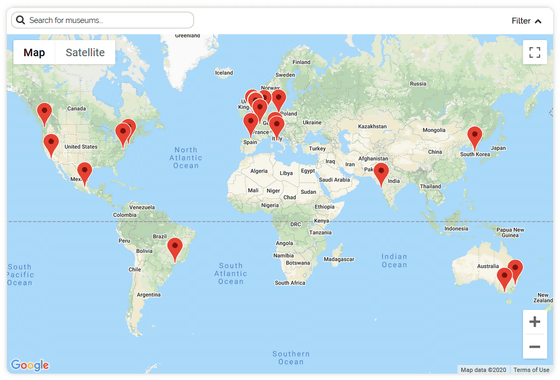The image size is (560, 380).
Task: Select the museum pin in India
Action: (381, 175)
